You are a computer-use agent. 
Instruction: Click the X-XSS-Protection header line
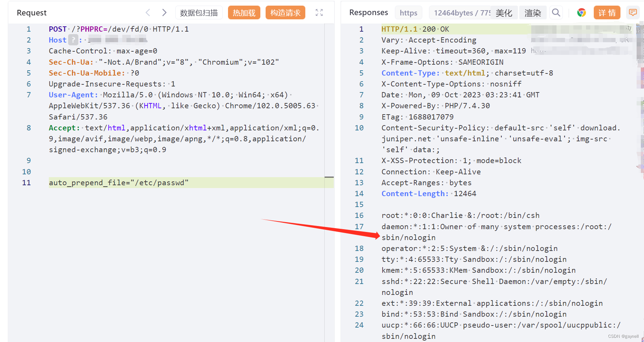(451, 161)
